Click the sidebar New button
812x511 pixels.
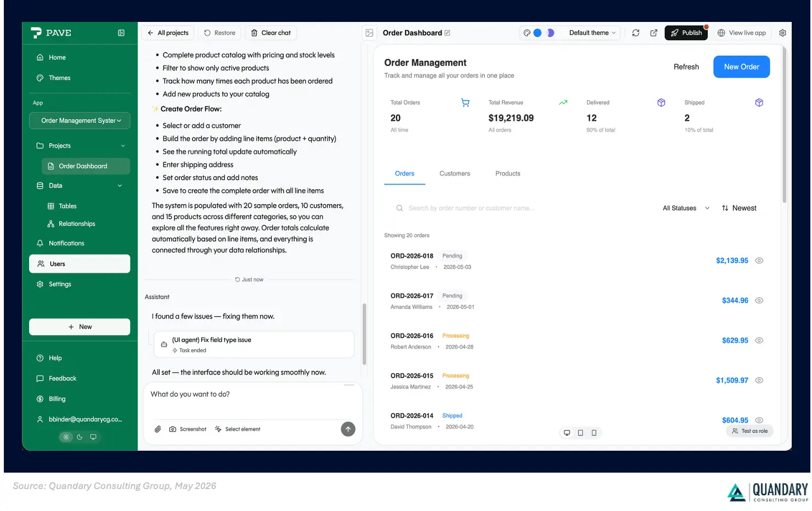click(x=80, y=327)
